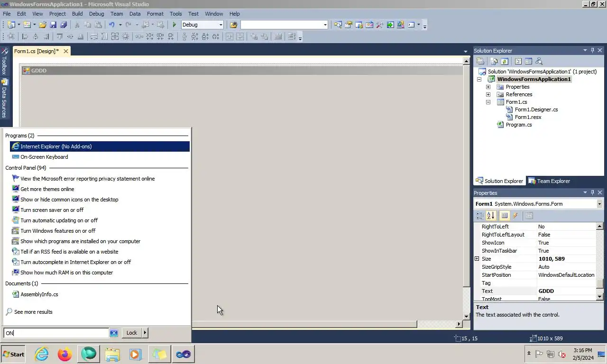Image resolution: width=607 pixels, height=364 pixels.
Task: Click the Open File folder icon
Action: 43,25
